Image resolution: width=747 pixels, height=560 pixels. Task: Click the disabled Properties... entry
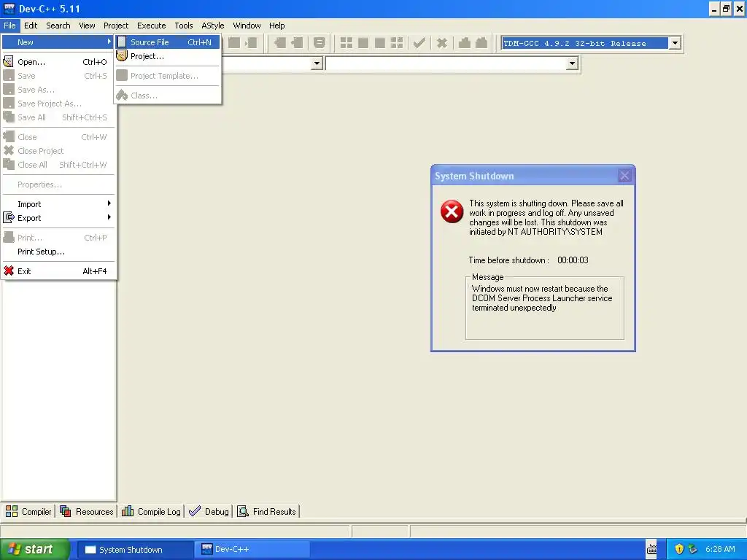click(x=58, y=184)
